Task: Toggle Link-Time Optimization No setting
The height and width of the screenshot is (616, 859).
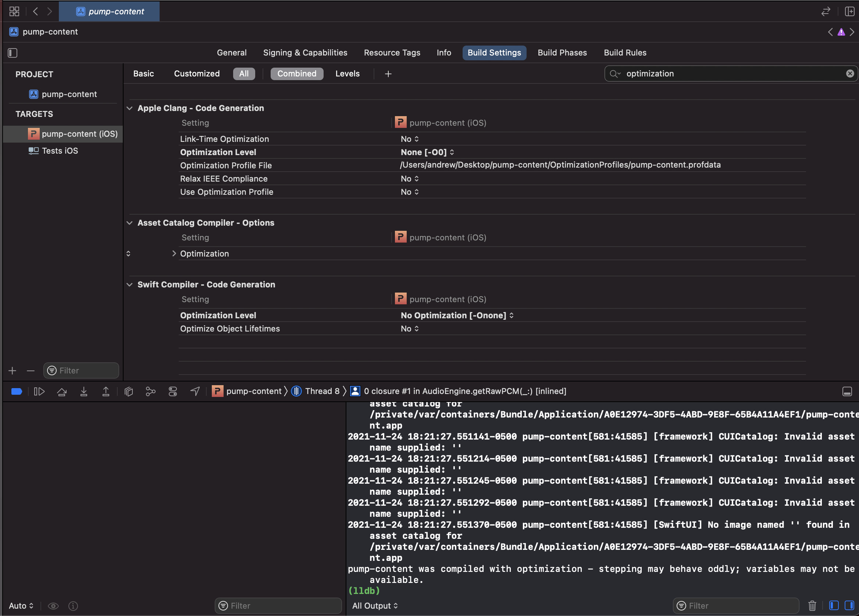Action: (409, 139)
